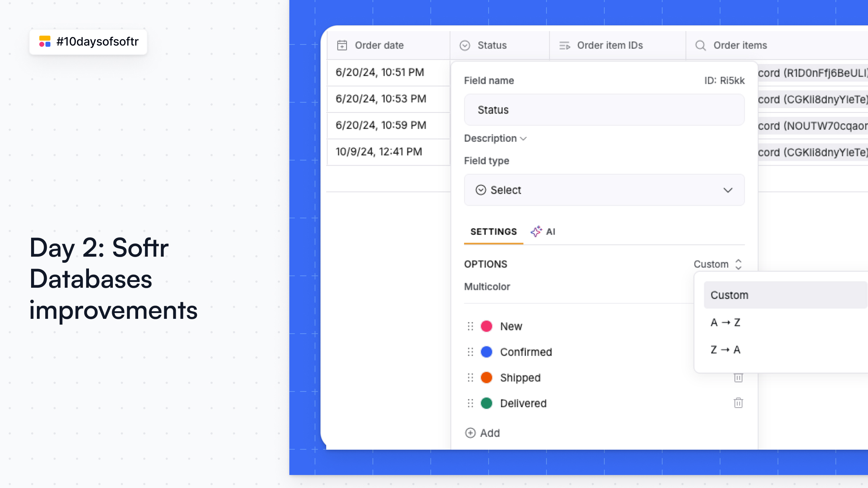Screen dimensions: 868x488
Task: Click the drag handle beside New
Action: pos(470,326)
